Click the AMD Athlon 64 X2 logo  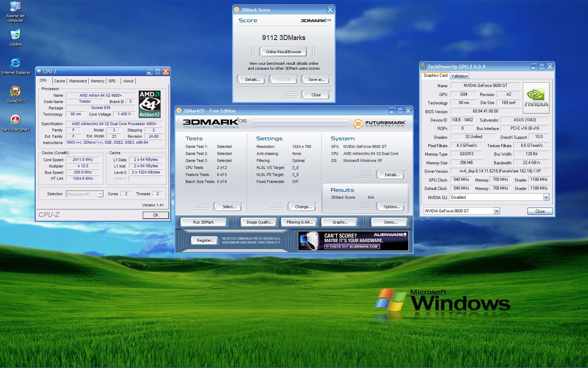(x=149, y=104)
